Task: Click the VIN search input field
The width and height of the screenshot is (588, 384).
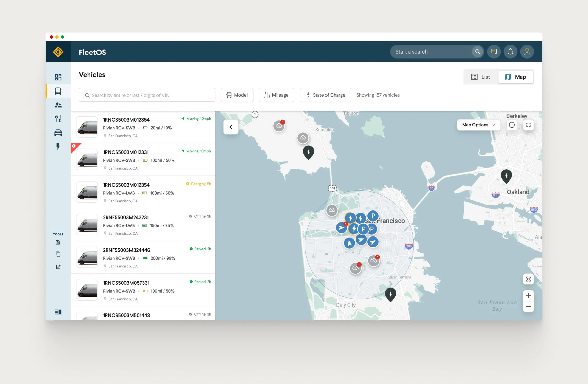Action: (x=147, y=95)
